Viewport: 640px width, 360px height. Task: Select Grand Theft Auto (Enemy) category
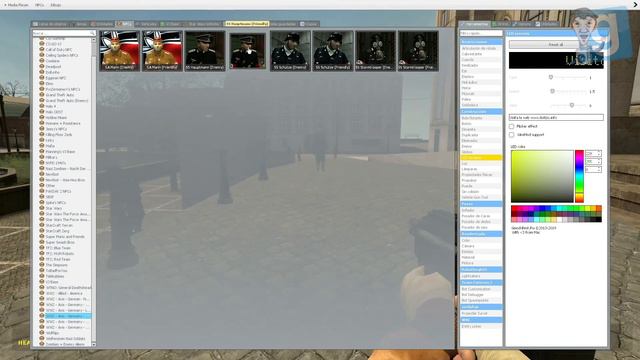[67, 100]
